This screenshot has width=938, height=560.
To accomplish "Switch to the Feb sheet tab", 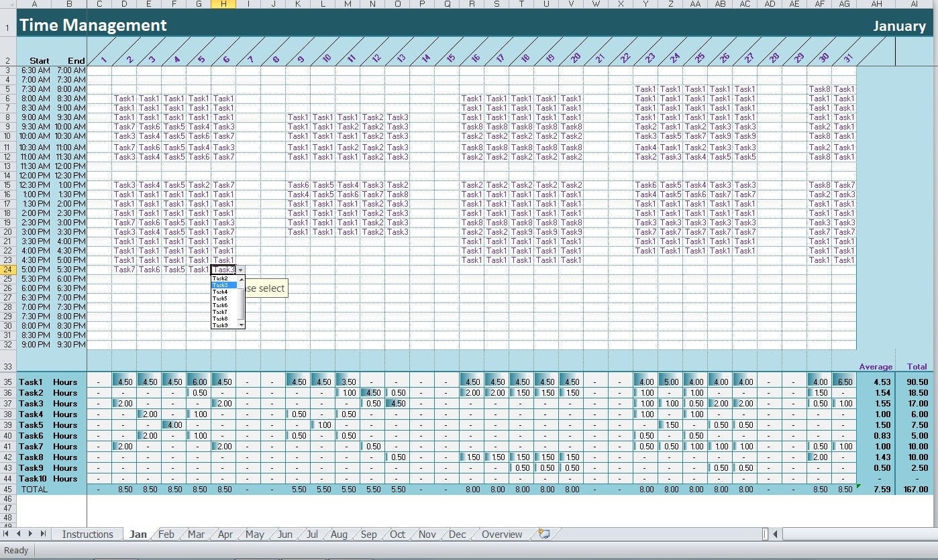I will [x=166, y=534].
